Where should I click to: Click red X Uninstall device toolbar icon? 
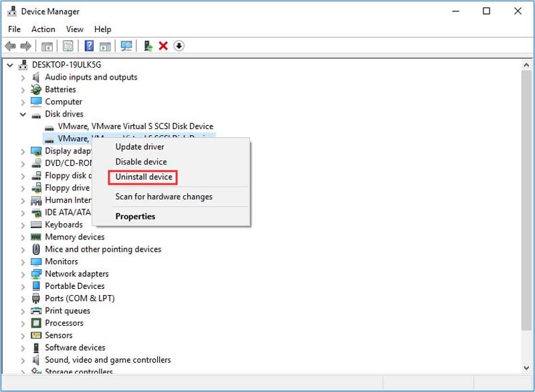click(163, 45)
